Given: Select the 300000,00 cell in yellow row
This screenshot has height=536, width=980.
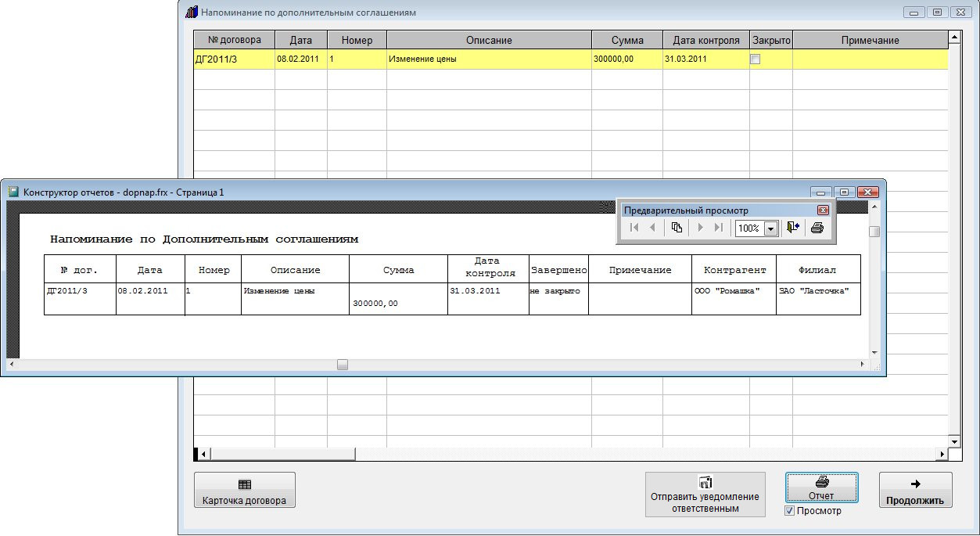Looking at the screenshot, I should point(627,59).
